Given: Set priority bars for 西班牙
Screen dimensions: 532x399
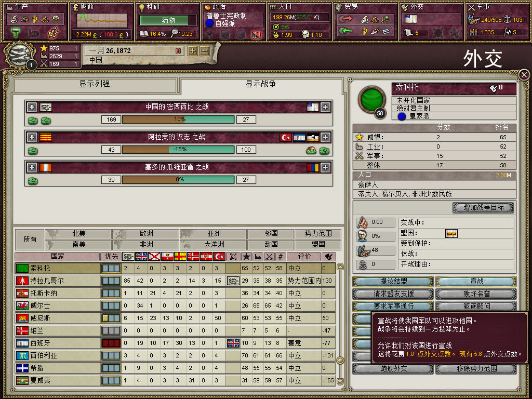Looking at the screenshot, I should [111, 343].
